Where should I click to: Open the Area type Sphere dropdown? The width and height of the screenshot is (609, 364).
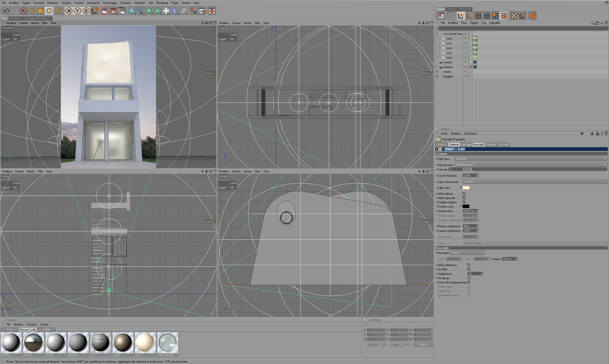[x=467, y=253]
